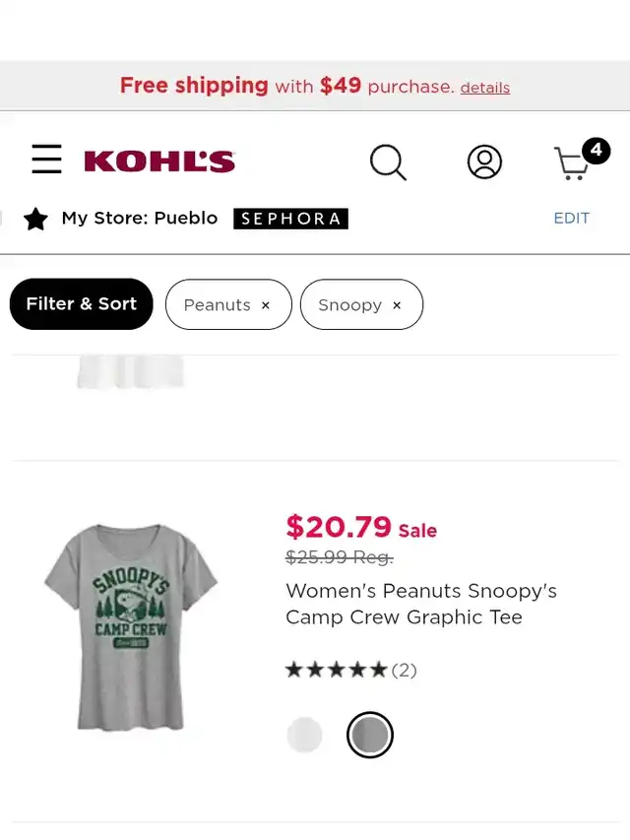Screen dimensions: 630x840
Task: Click the $20.79 sale price
Action: (339, 527)
